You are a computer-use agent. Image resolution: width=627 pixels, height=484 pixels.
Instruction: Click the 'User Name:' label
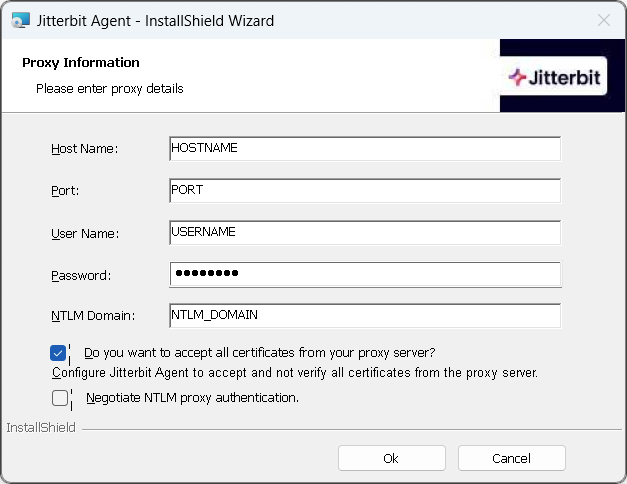coord(85,234)
